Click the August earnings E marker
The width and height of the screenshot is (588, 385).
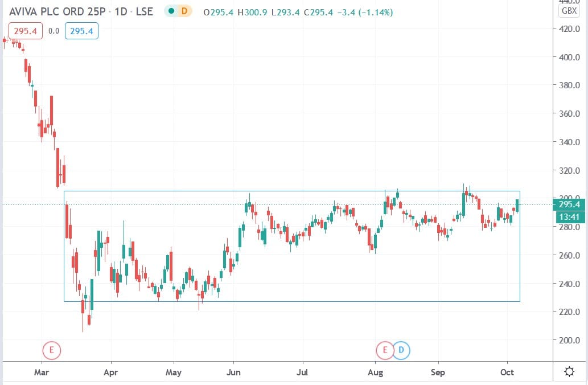[x=385, y=350]
